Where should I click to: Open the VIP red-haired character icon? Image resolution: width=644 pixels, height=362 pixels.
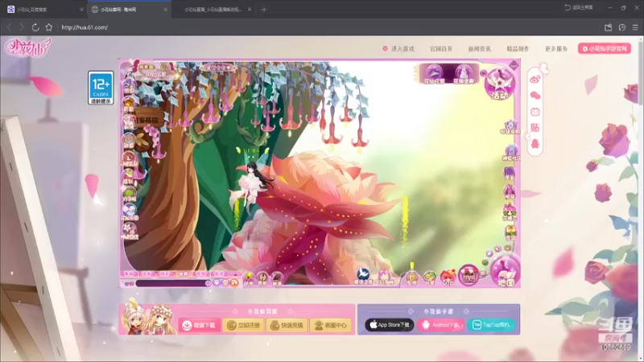point(448,277)
